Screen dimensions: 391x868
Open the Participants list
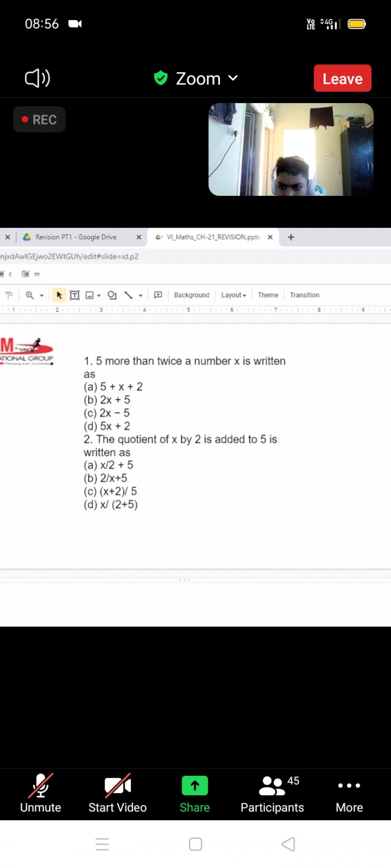click(272, 793)
